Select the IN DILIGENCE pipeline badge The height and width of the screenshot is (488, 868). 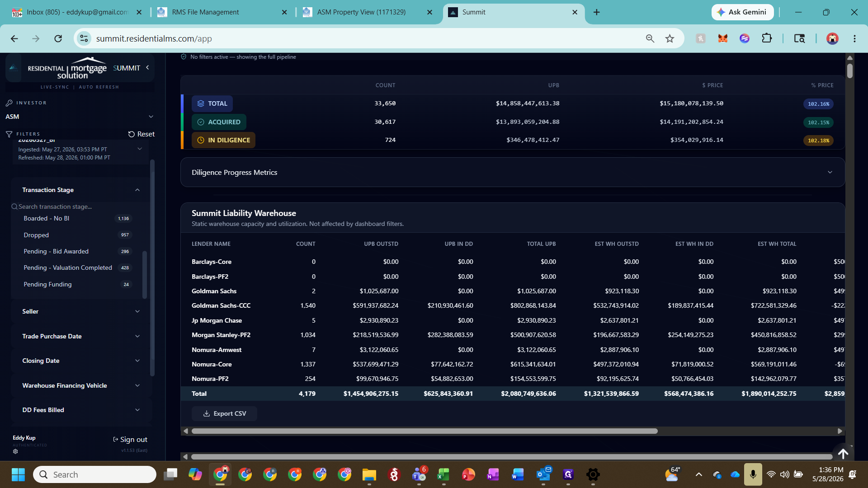[223, 140]
